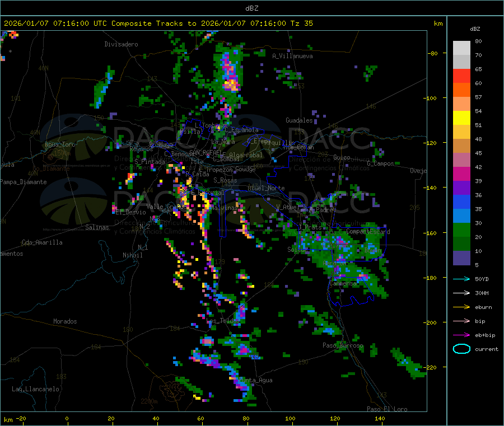Click the 'Los_Toldos' place label

[222, 321]
